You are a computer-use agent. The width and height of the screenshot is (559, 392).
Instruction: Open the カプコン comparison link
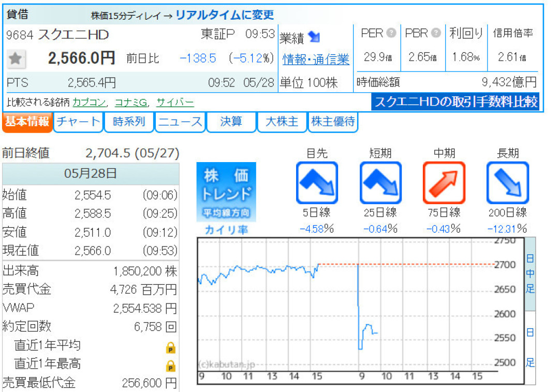pyautogui.click(x=90, y=103)
